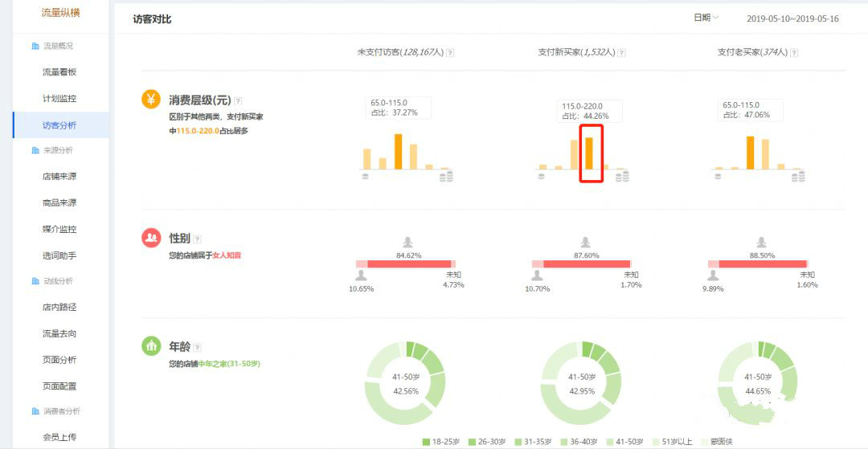The height and width of the screenshot is (449, 868).
Task: Open the help icon next to 年龄
Action: point(198,347)
